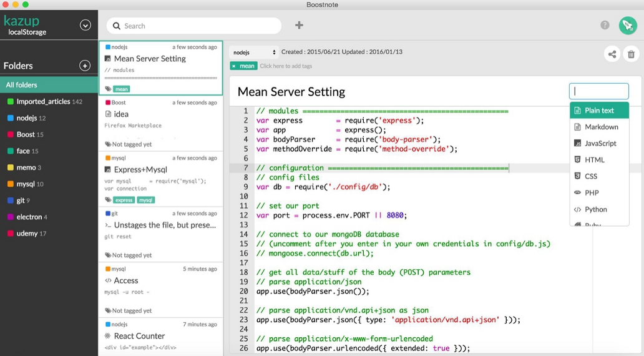Click React atom icon beside React Counter
Image resolution: width=644 pixels, height=356 pixels.
tap(108, 336)
